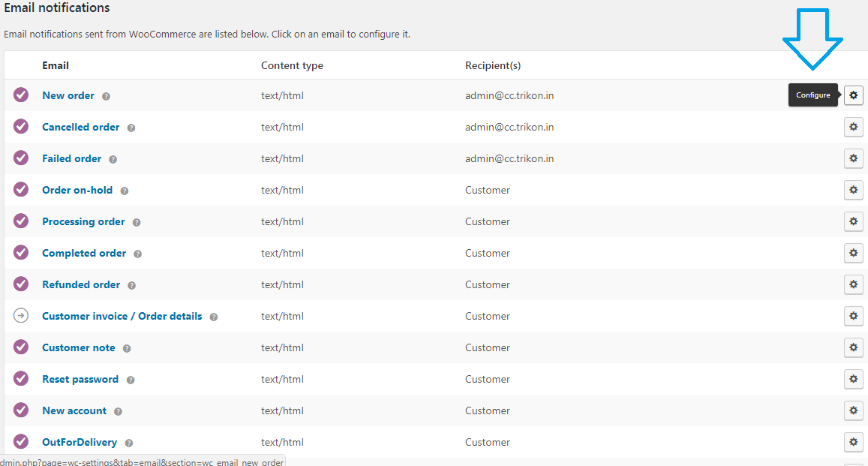This screenshot has height=466, width=868.
Task: Show help tip beside Order on-hold
Action: (x=125, y=191)
